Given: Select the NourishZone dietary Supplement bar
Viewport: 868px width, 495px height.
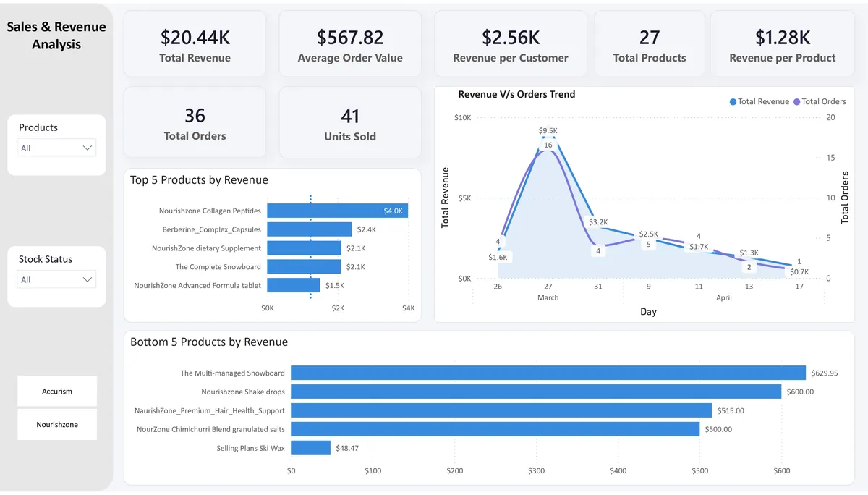Looking at the screenshot, I should 304,248.
